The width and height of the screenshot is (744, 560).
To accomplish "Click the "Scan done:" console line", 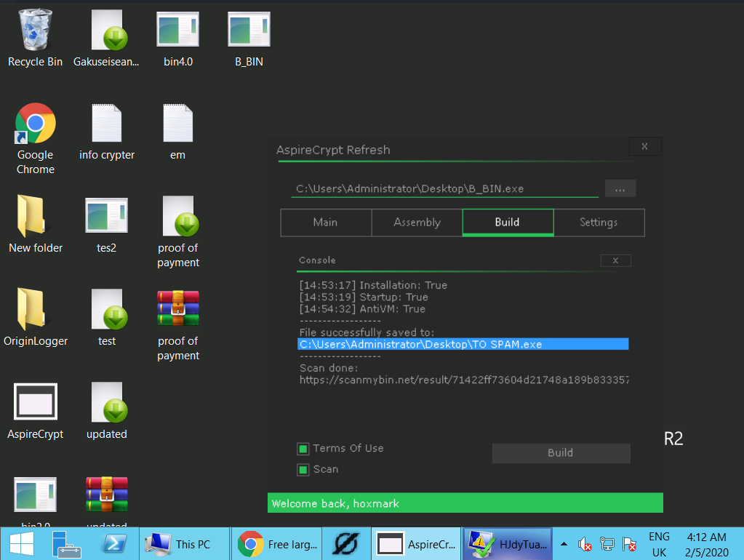I will click(x=329, y=368).
